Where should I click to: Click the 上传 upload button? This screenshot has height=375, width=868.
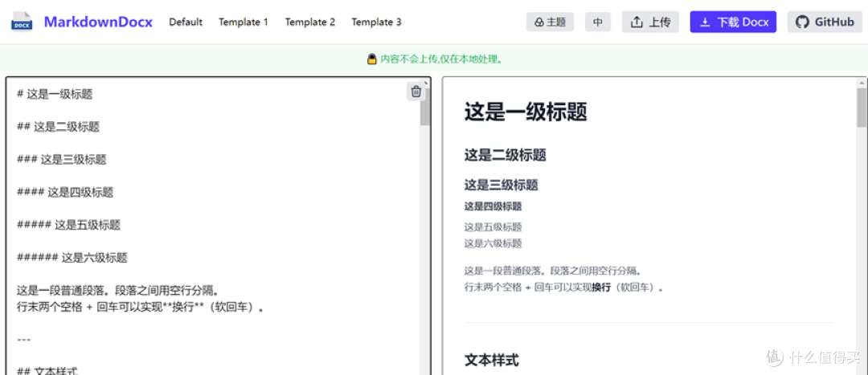point(650,22)
